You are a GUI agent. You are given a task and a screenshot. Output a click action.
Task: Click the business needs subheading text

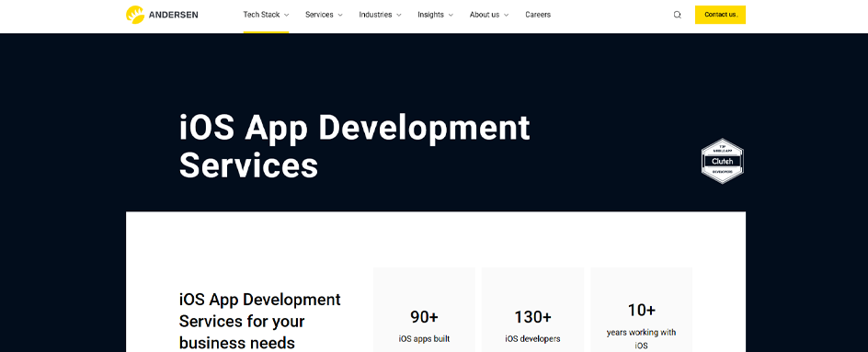pyautogui.click(x=260, y=321)
